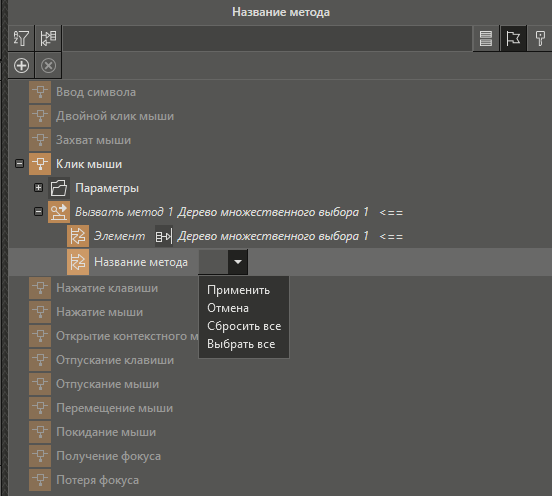
Task: Select Сбросить все option
Action: [x=244, y=326]
